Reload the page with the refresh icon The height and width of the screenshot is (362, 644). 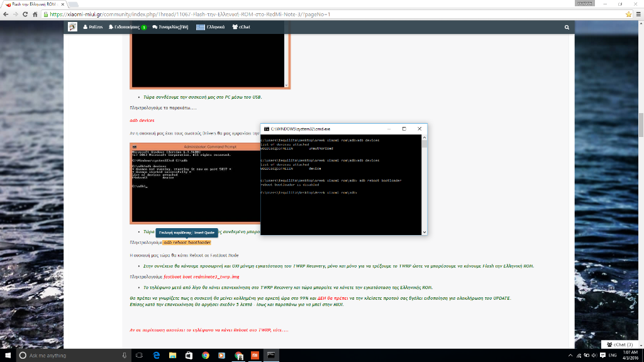[x=25, y=14]
